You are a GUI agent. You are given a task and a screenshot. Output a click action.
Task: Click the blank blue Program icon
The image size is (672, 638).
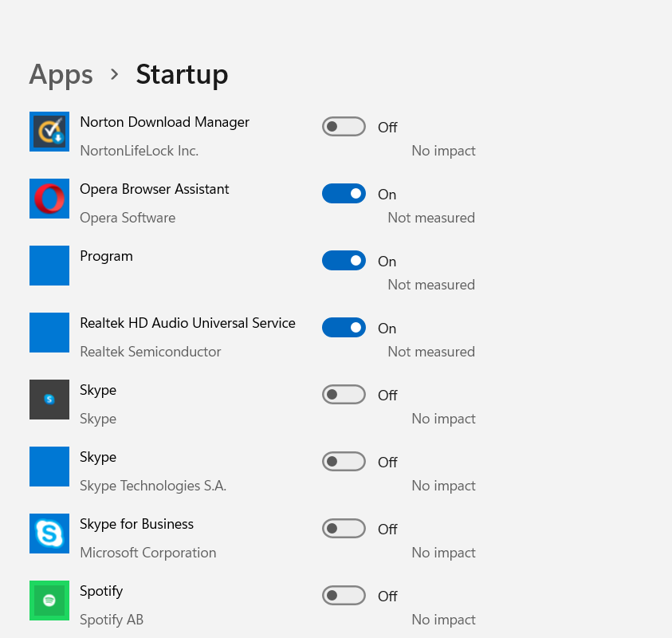[x=49, y=266]
